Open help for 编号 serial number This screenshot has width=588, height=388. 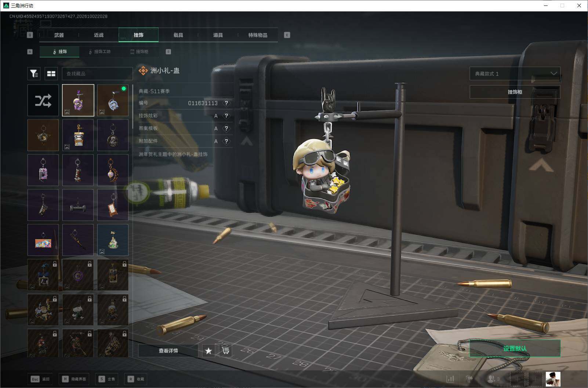tap(226, 103)
